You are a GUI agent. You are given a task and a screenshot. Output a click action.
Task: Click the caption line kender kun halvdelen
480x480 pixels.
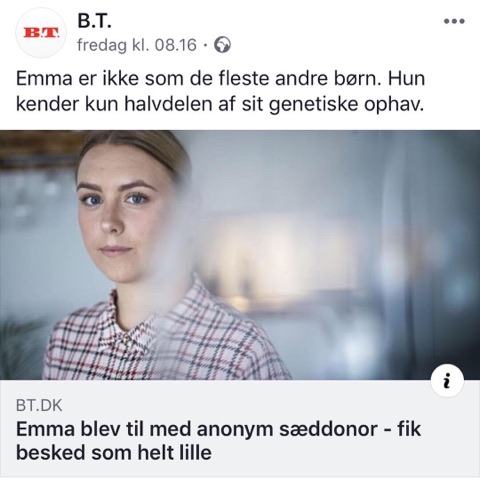(220, 104)
